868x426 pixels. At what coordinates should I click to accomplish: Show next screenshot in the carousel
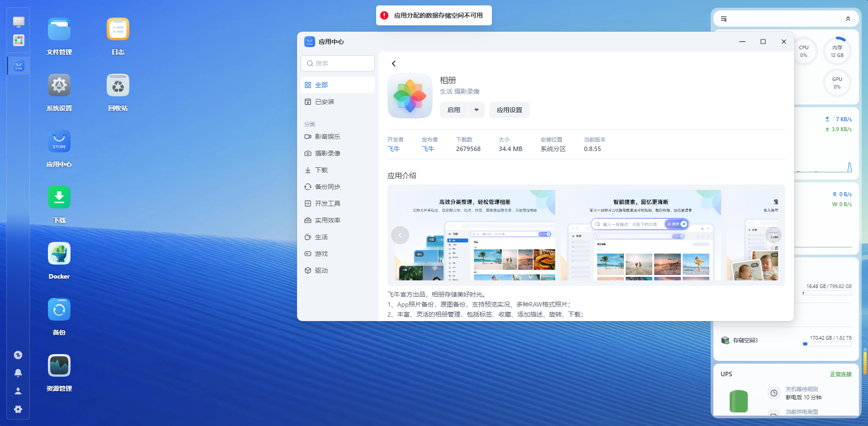pyautogui.click(x=773, y=235)
